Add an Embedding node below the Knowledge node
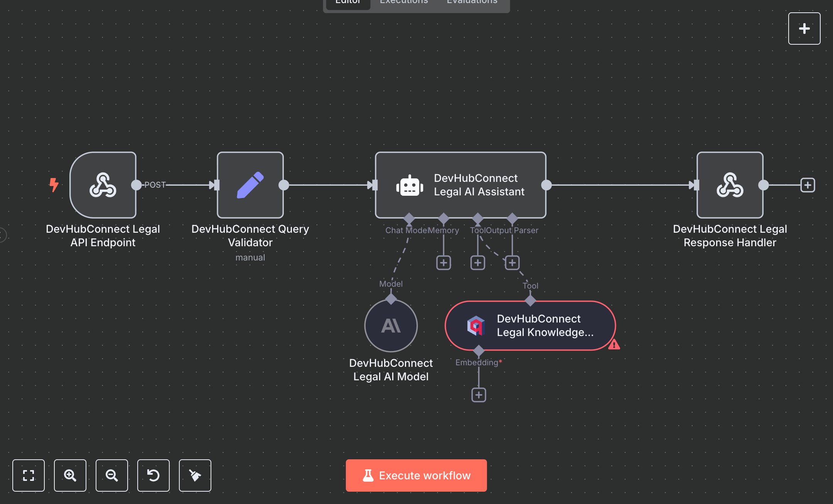This screenshot has height=504, width=833. (x=478, y=394)
